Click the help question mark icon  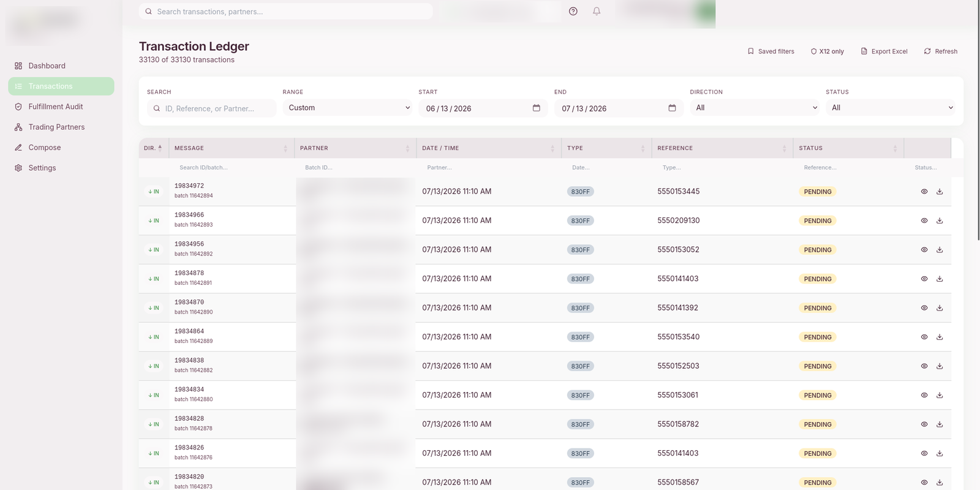(573, 11)
